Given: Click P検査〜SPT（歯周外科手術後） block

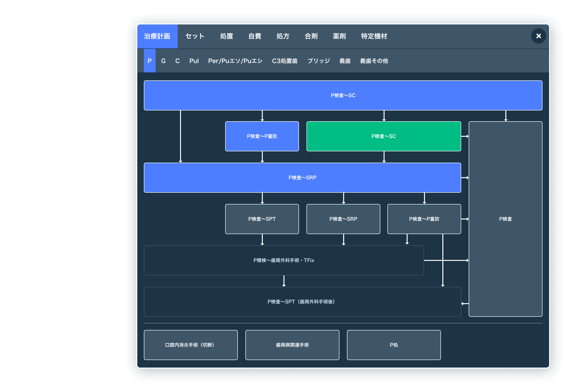Looking at the screenshot, I should pyautogui.click(x=302, y=302).
